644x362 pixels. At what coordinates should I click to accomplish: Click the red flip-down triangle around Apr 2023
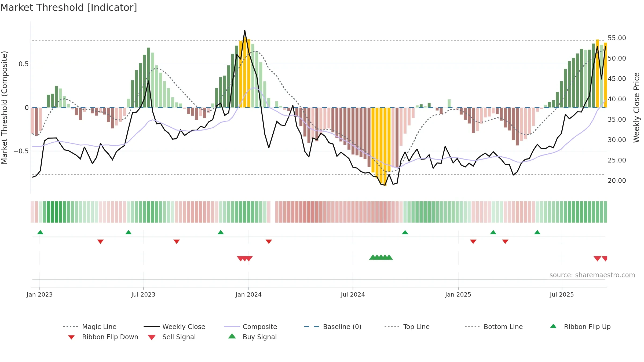coord(100,242)
